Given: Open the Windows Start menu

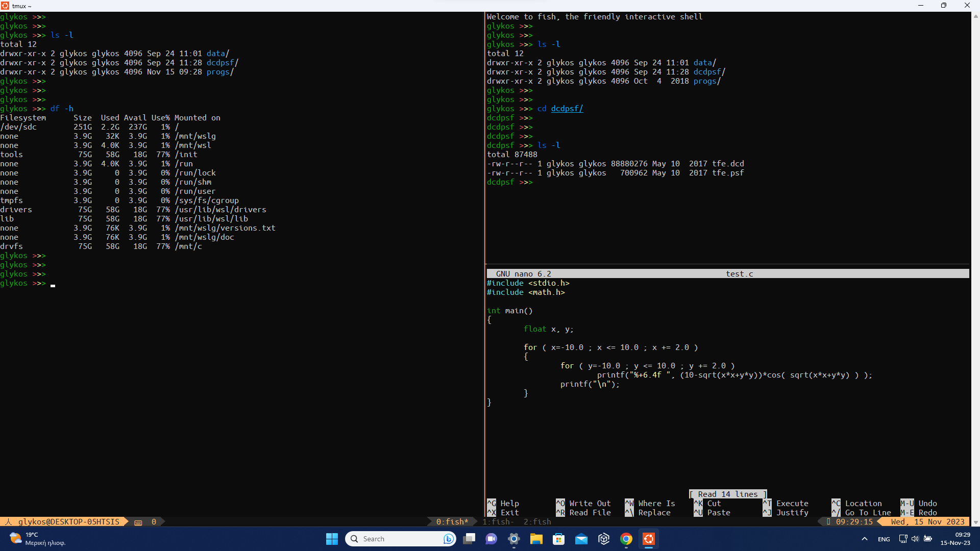Looking at the screenshot, I should (332, 539).
